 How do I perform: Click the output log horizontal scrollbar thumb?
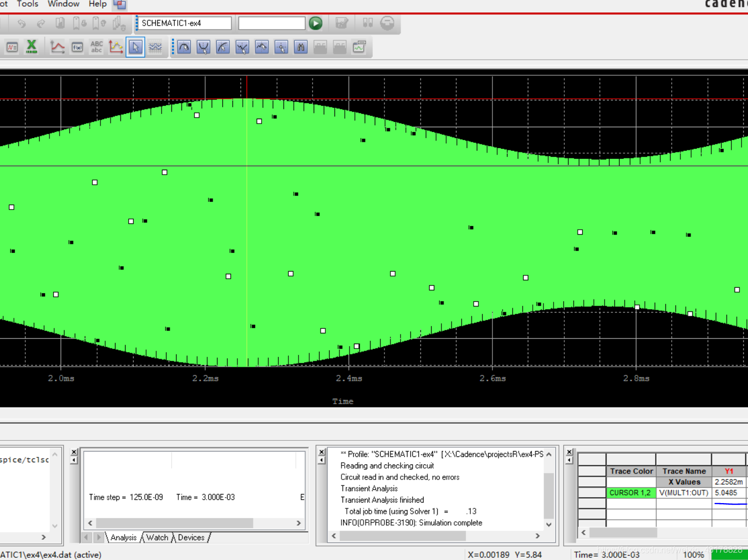pos(403,536)
